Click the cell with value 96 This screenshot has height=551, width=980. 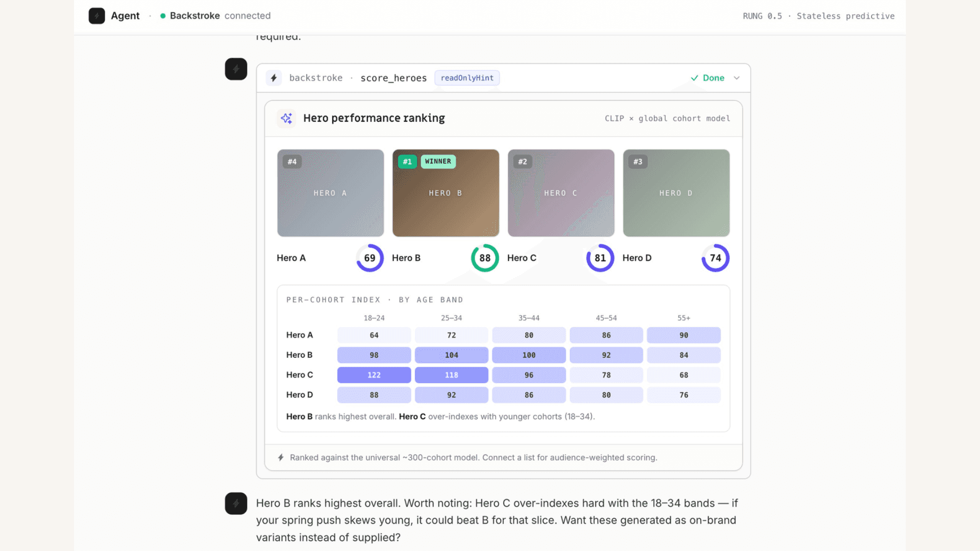[529, 375]
